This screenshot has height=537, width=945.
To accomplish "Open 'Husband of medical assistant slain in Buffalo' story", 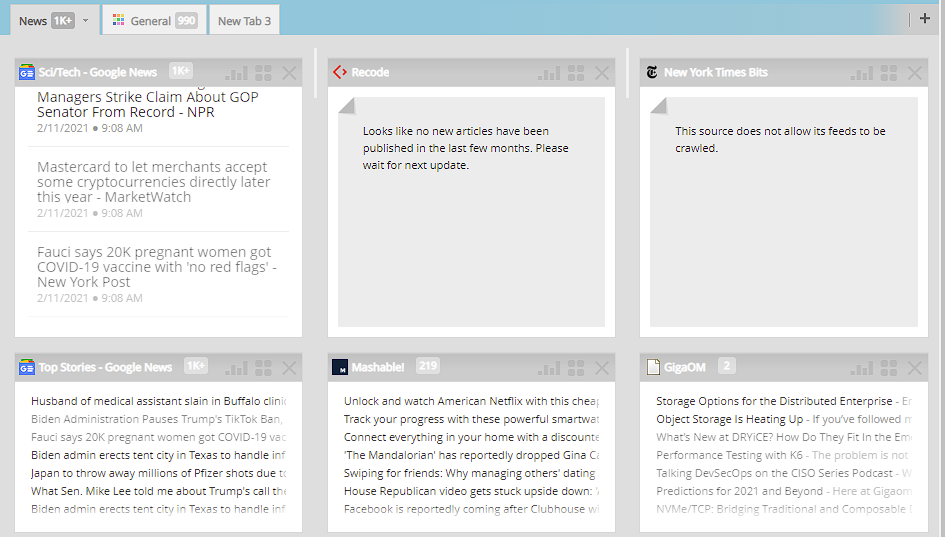I will pos(159,401).
